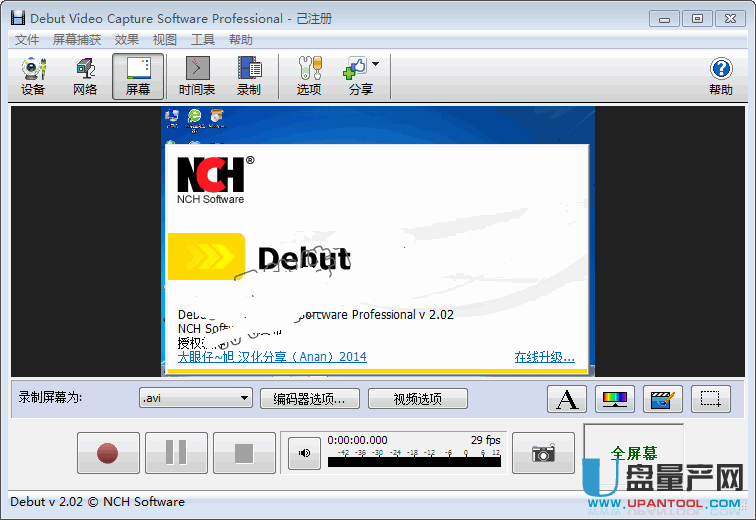This screenshot has width=756, height=520.
Task: Open the 屏幕捕获 menu
Action: (77, 40)
